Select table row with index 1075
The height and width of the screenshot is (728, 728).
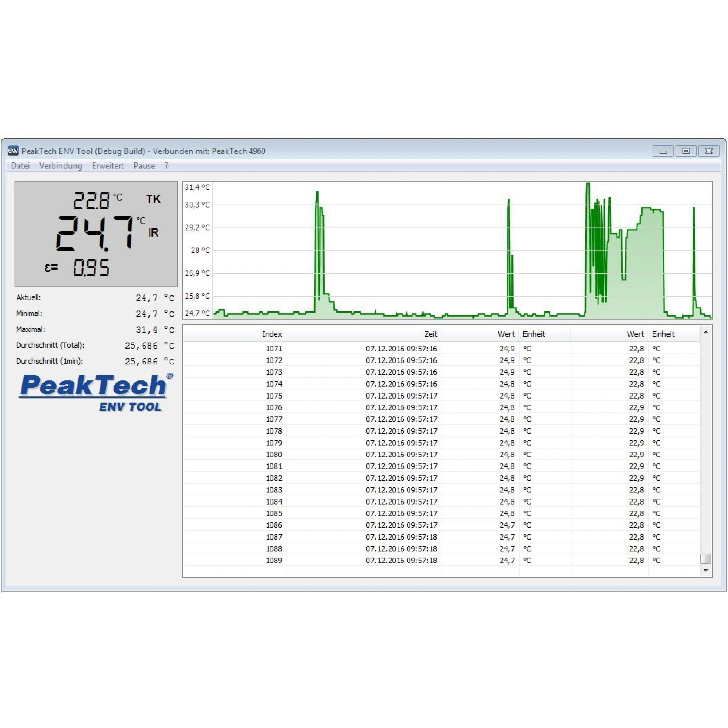[442, 396]
